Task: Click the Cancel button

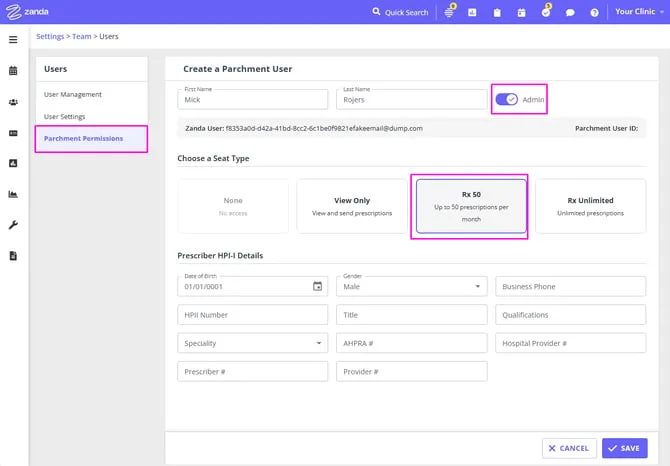Action: 569,448
